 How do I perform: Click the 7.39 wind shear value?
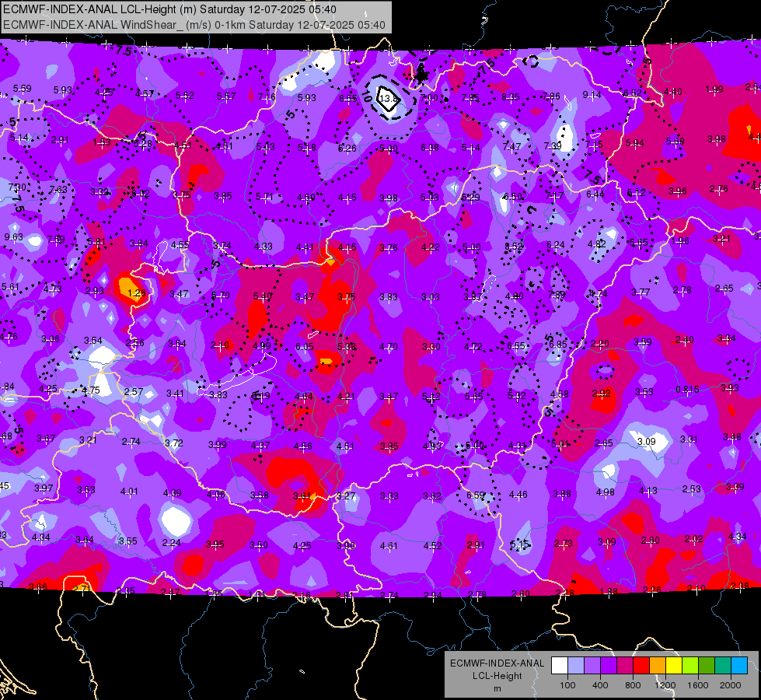pyautogui.click(x=553, y=145)
